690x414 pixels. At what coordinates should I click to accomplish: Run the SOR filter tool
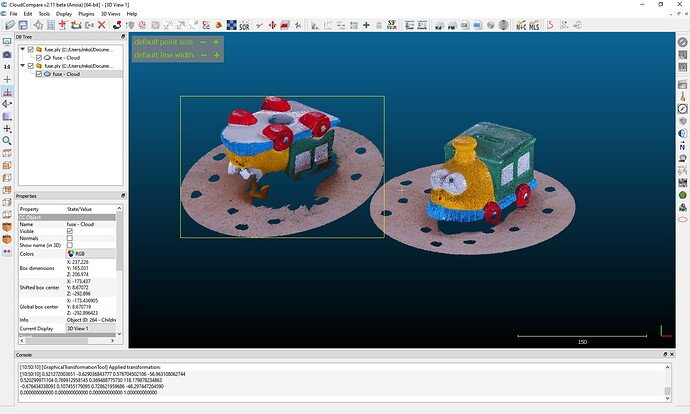245,25
